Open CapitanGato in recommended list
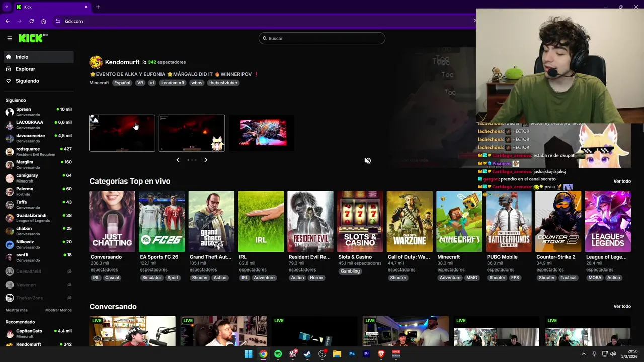 (x=39, y=333)
